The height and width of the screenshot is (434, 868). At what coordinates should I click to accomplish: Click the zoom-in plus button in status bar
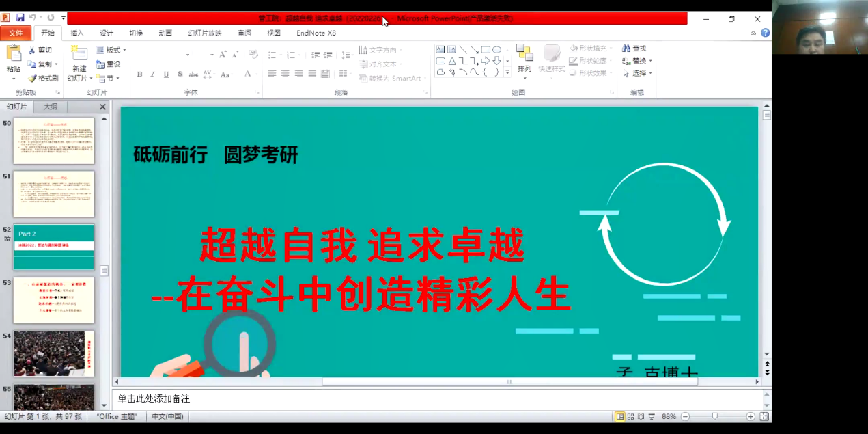click(x=751, y=416)
